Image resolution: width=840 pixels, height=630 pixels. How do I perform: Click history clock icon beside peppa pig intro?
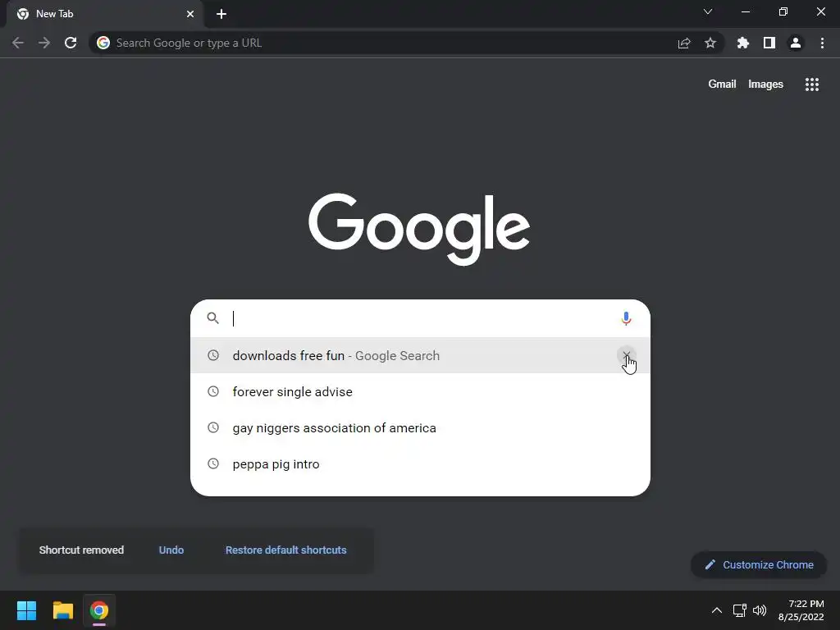213,463
